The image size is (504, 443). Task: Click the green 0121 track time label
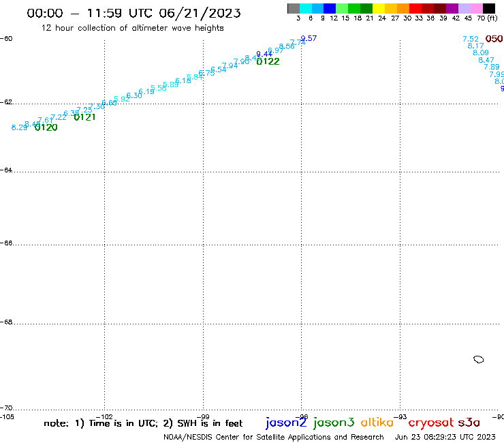pyautogui.click(x=85, y=117)
